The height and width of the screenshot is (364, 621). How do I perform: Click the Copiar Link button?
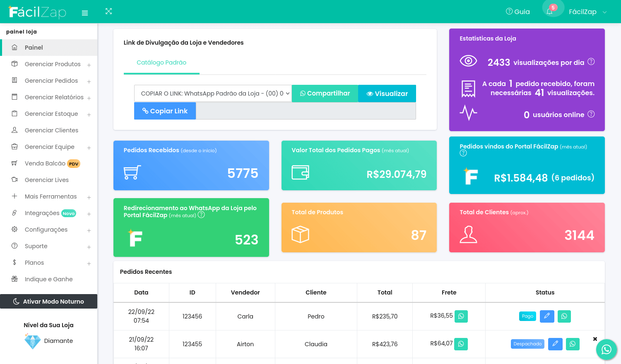tap(165, 111)
